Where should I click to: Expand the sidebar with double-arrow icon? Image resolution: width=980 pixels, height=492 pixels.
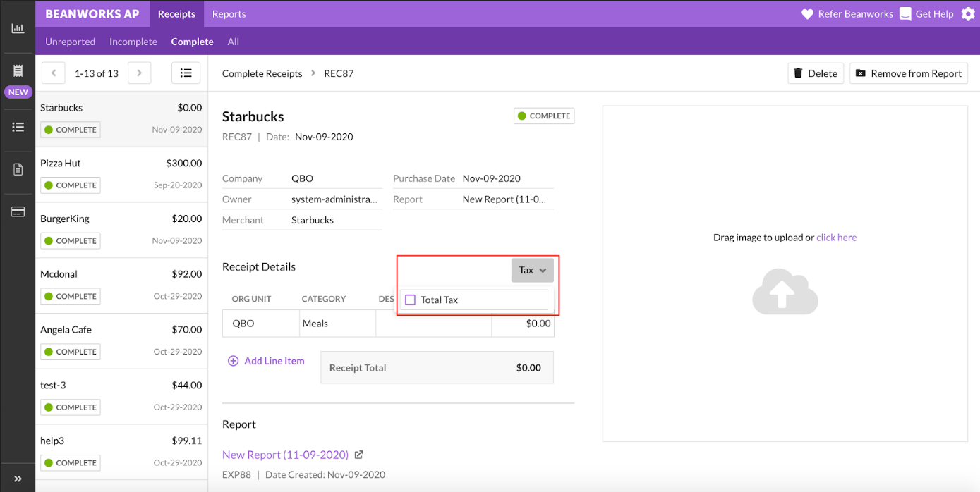tap(18, 479)
